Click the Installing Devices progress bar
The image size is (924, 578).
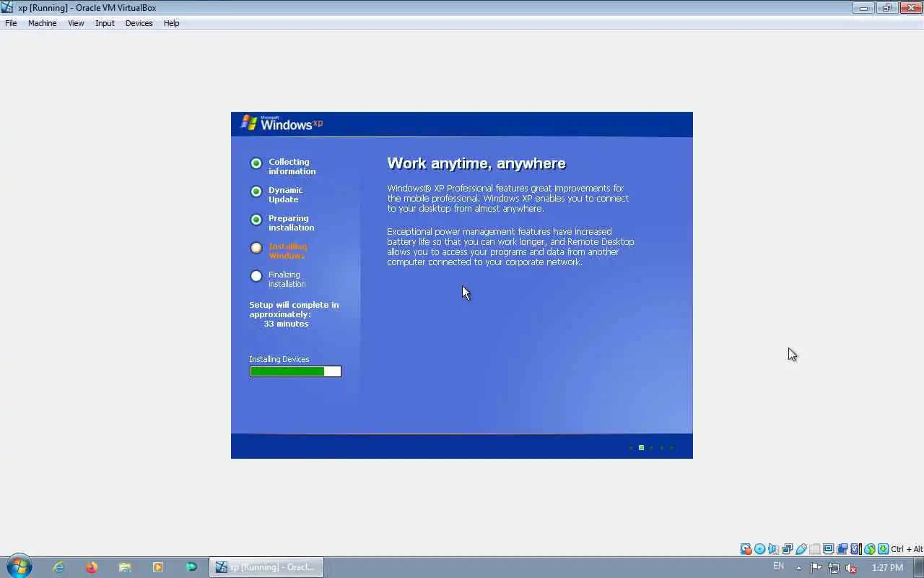click(295, 371)
